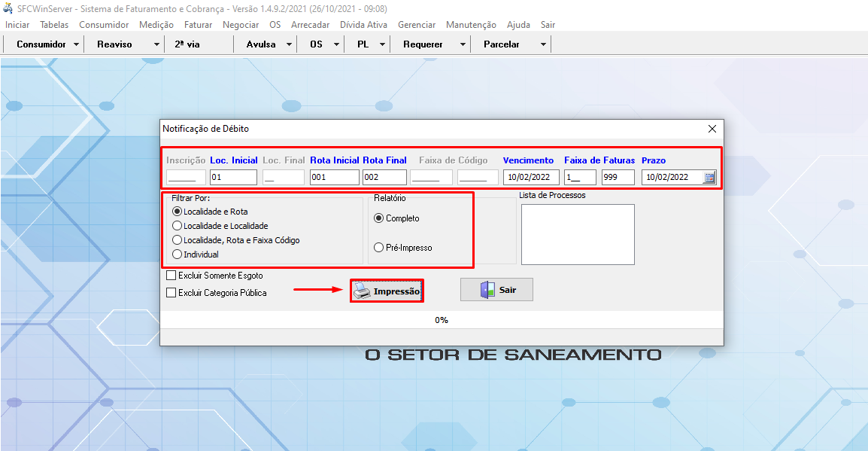Click the calendar icon in Prazo field
This screenshot has width=868, height=451.
pos(709,178)
